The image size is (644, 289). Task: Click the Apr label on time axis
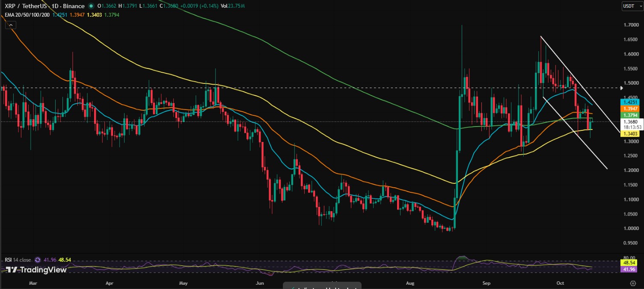[x=109, y=283]
